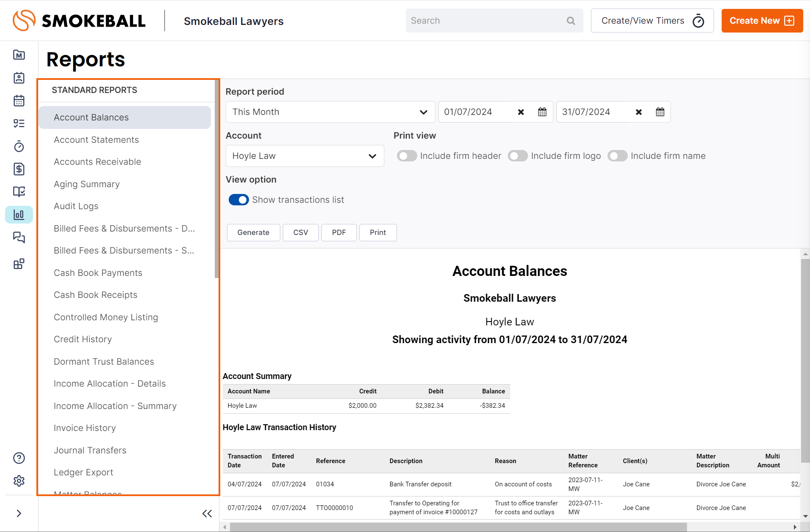Image resolution: width=810 pixels, height=532 pixels.
Task: Click the scroll down arrow of report
Action: click(805, 516)
